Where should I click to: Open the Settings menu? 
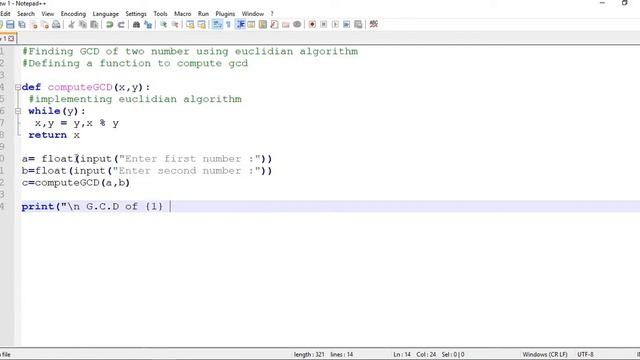coord(136,14)
